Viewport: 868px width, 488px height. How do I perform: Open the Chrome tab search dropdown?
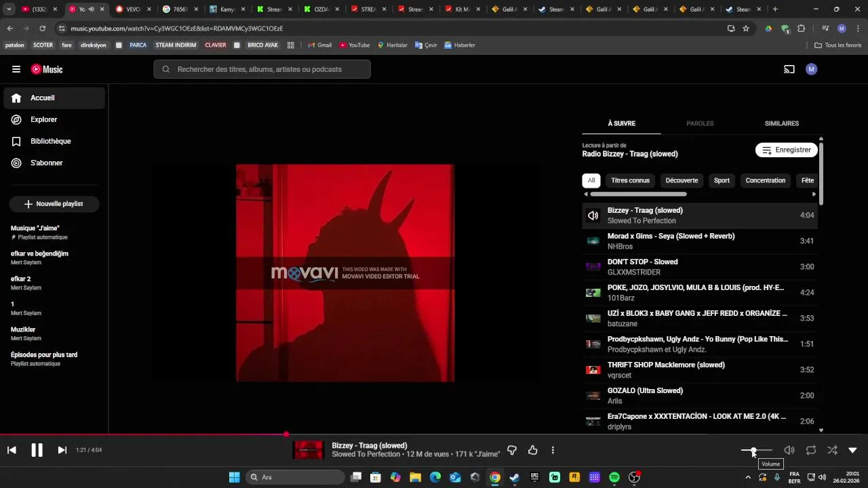click(x=9, y=9)
